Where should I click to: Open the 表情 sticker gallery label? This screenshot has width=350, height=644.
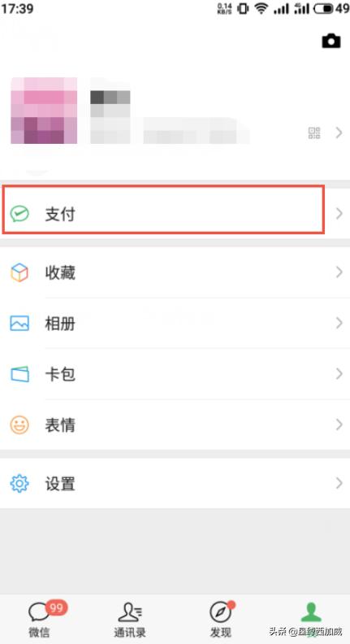pyautogui.click(x=60, y=424)
